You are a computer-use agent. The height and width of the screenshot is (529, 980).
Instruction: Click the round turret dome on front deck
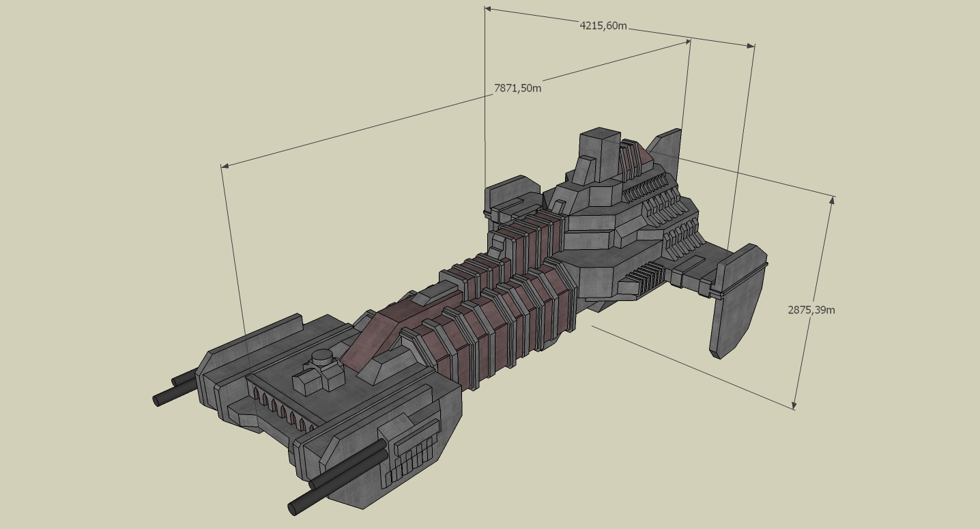321,357
